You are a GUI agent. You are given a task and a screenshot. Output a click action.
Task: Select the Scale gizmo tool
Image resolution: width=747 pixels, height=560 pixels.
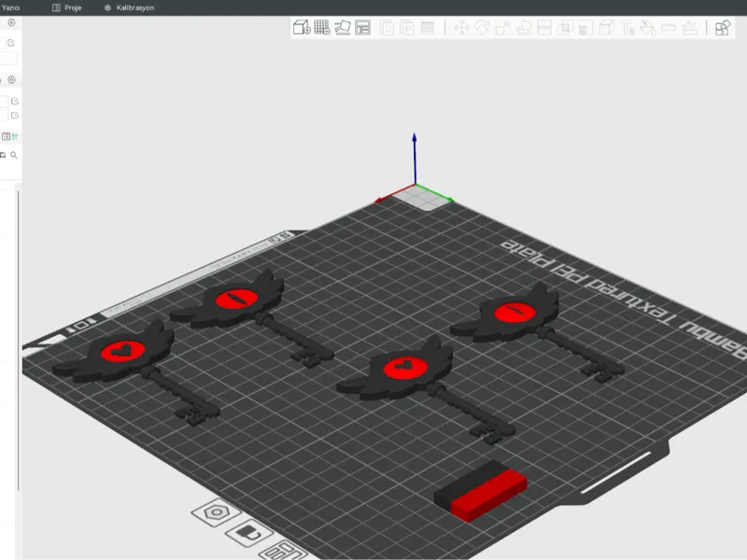[x=503, y=28]
